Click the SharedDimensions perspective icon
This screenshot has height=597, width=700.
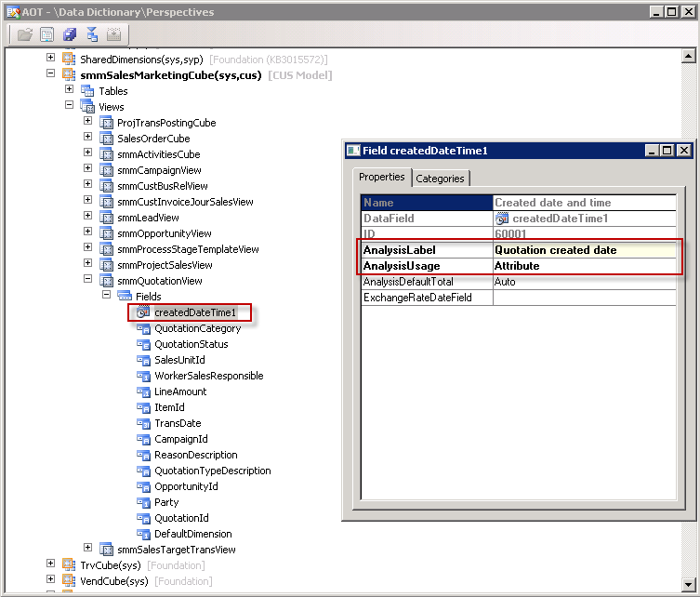click(69, 59)
